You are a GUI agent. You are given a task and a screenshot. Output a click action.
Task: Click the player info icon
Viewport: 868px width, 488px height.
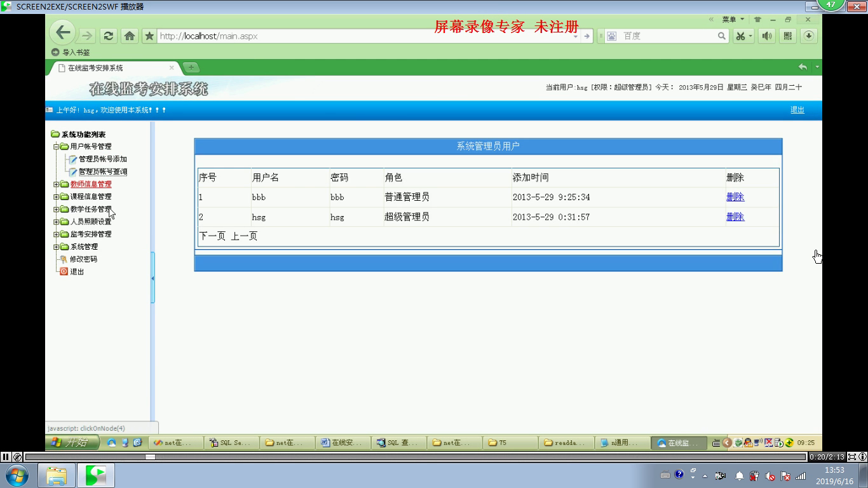pos(862,456)
